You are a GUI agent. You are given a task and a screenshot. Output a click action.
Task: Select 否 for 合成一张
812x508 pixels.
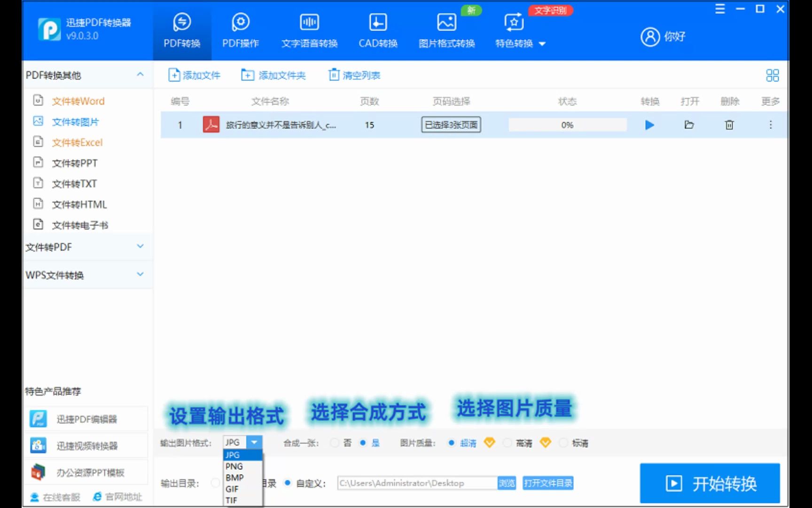coord(335,443)
